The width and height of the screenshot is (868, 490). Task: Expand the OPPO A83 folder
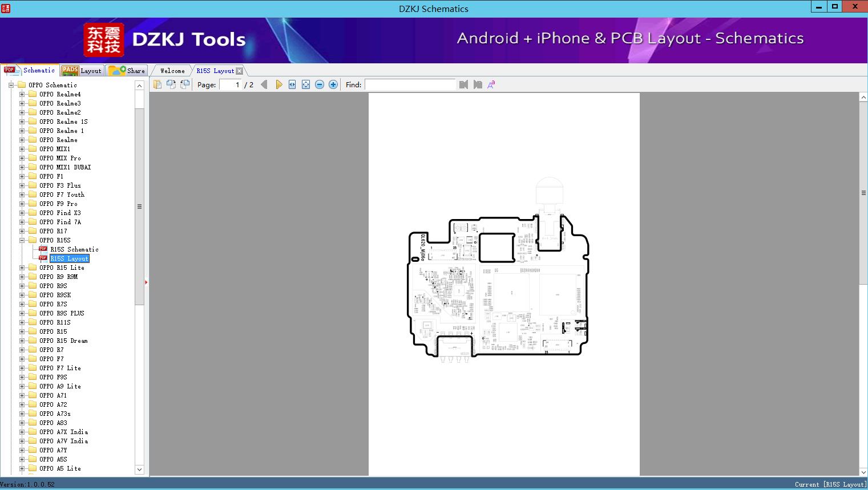[x=22, y=423]
